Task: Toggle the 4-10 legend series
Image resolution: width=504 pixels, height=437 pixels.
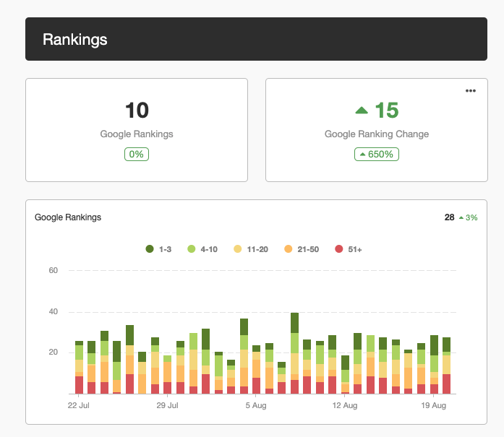Action: click(x=202, y=249)
